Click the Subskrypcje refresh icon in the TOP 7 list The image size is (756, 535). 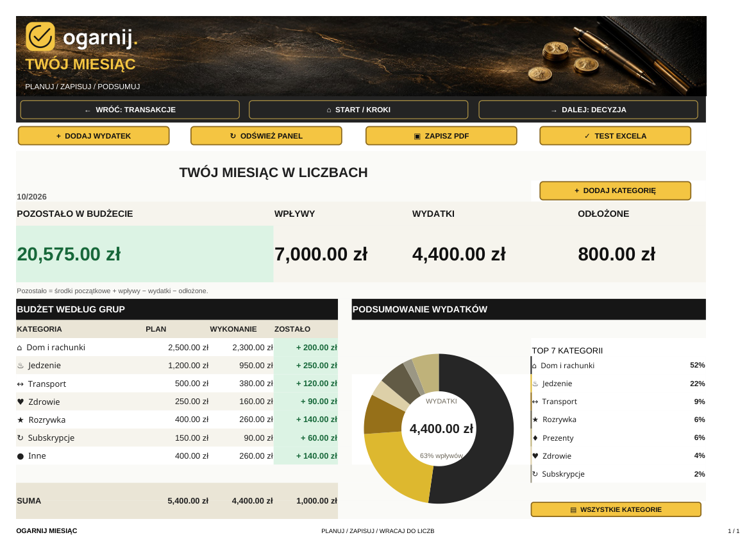pos(535,474)
